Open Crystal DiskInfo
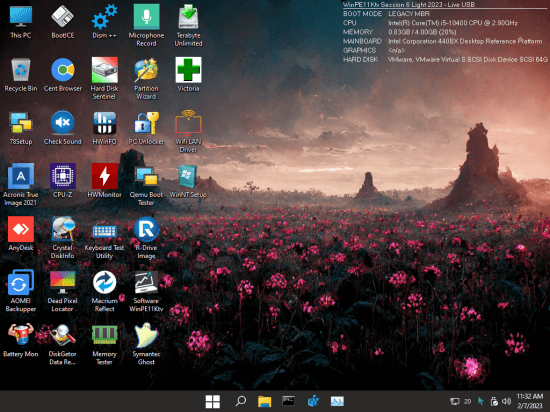Screen dimensions: 550x412 pos(62,238)
